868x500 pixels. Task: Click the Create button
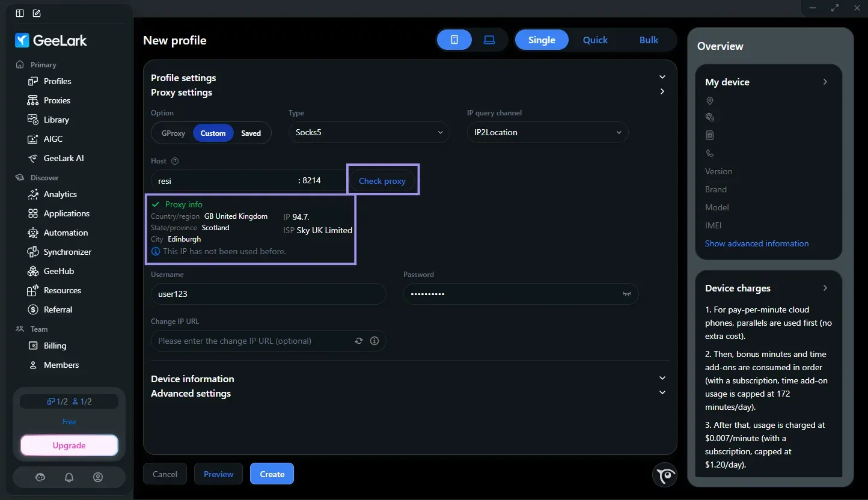tap(272, 474)
